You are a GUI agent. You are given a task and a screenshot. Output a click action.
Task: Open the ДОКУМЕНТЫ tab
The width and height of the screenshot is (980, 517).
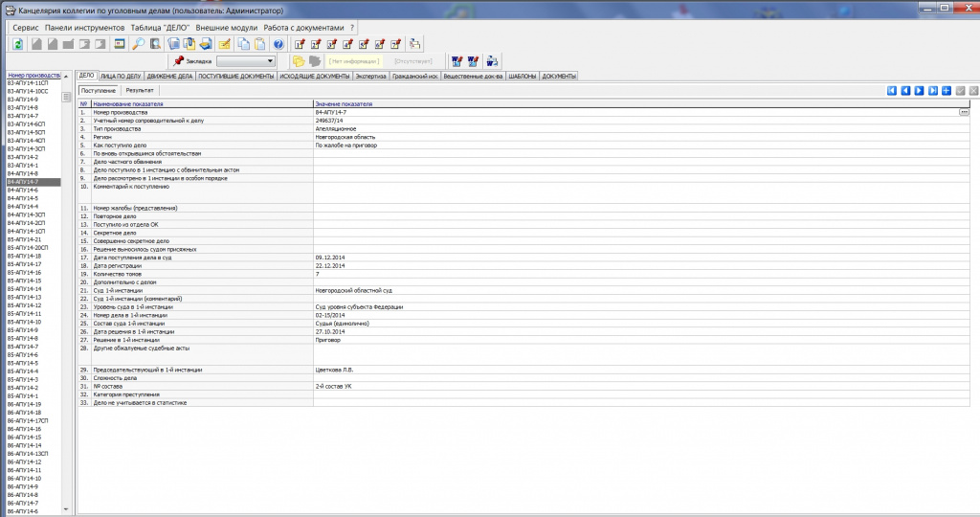coord(559,77)
